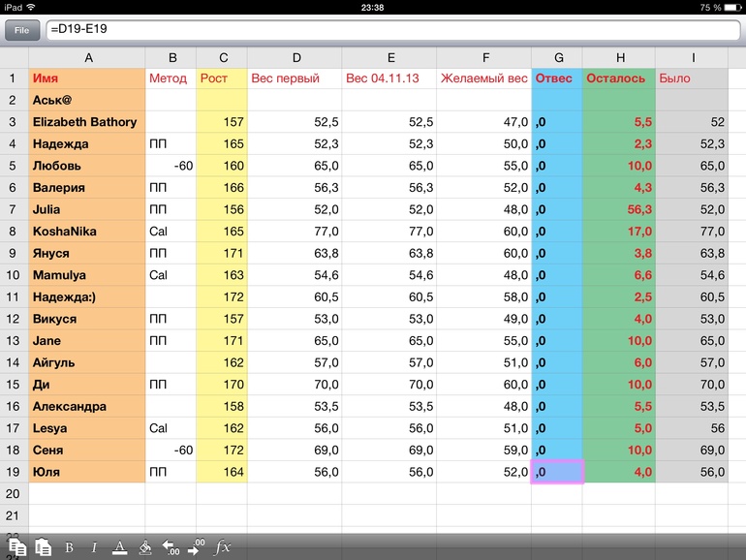
Task: Select the 'Имя' header cell
Action: (x=88, y=78)
